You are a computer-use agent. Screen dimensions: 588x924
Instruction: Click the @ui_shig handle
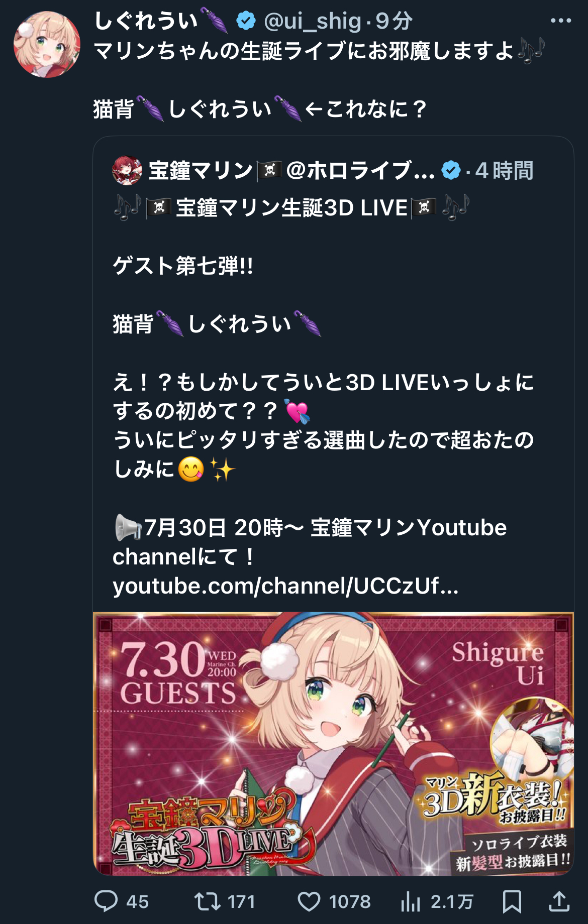(x=312, y=21)
